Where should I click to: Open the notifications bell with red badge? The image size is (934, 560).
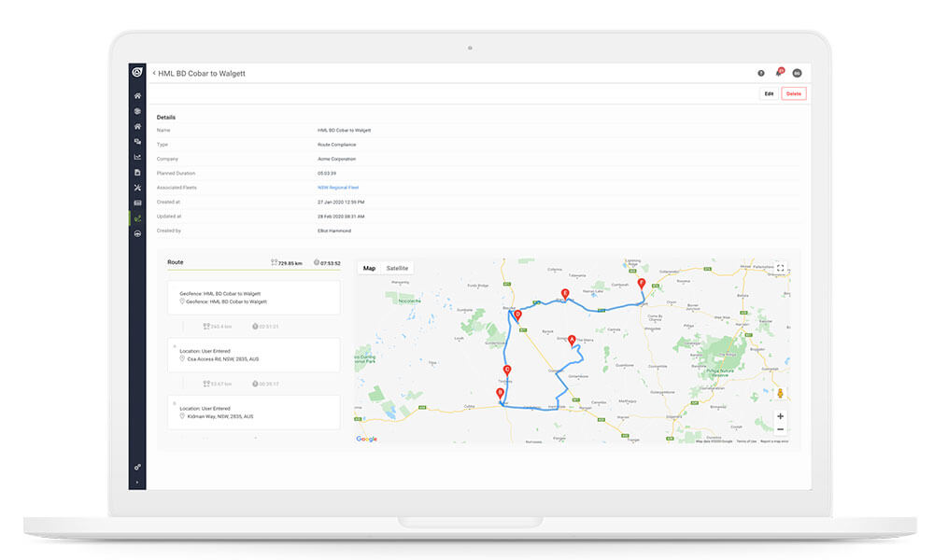pos(780,72)
